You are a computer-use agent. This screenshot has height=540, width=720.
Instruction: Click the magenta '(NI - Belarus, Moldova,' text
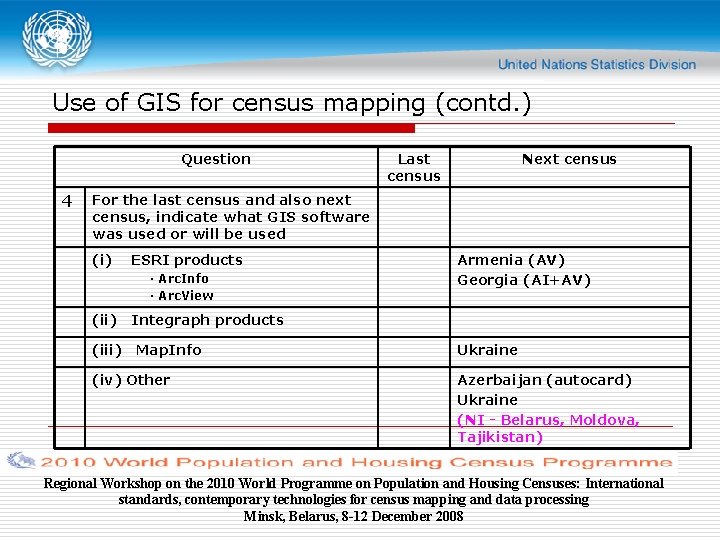coord(548,420)
